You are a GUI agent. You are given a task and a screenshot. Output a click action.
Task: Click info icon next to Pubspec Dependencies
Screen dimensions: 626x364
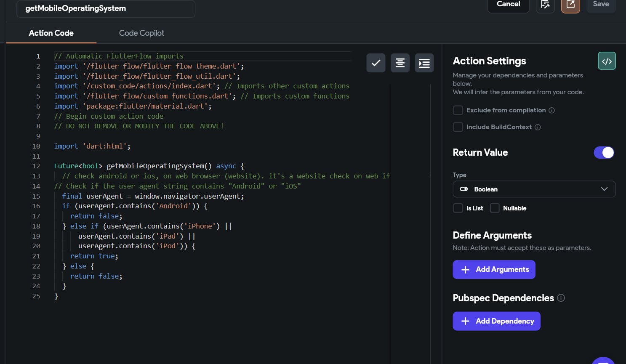point(561,298)
